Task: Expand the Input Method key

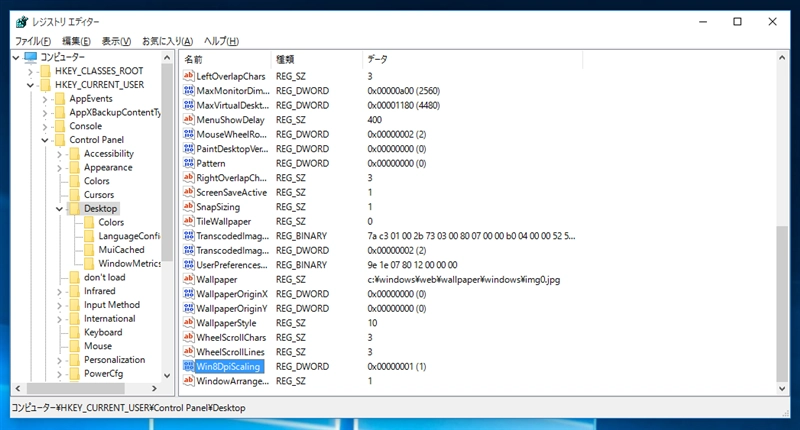Action: click(59, 306)
